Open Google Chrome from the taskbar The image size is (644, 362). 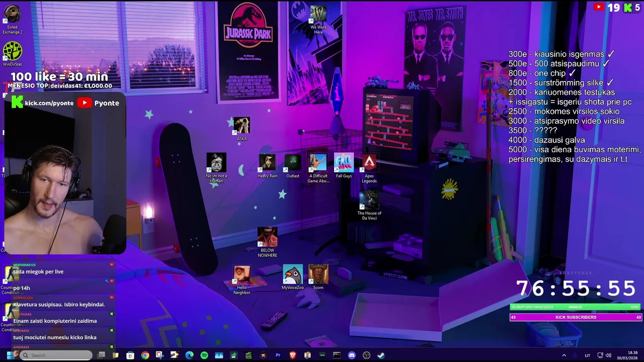pyautogui.click(x=145, y=355)
